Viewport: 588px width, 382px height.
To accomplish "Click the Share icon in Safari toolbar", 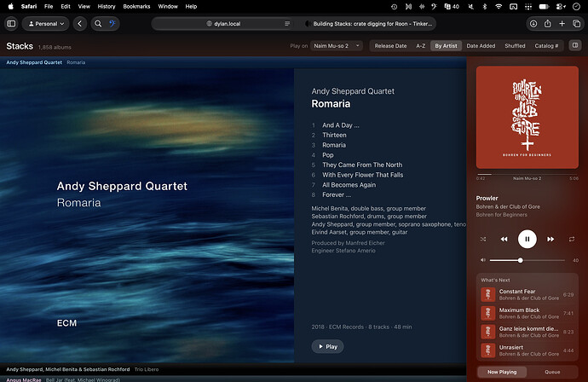I will (547, 24).
